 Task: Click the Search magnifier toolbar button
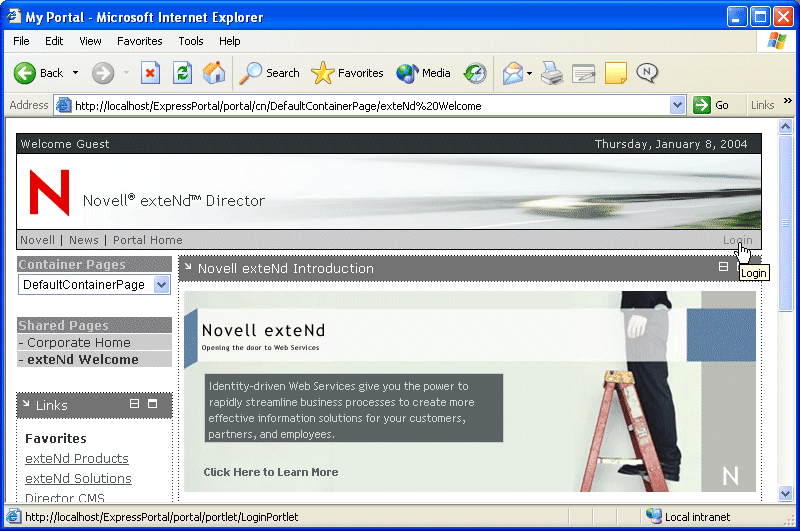[x=269, y=73]
